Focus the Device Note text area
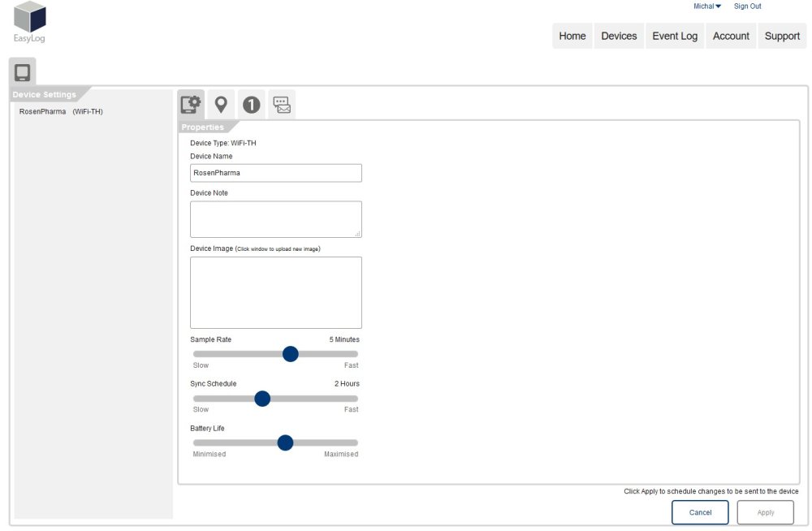Viewport: 812px width, 531px height. tap(276, 219)
